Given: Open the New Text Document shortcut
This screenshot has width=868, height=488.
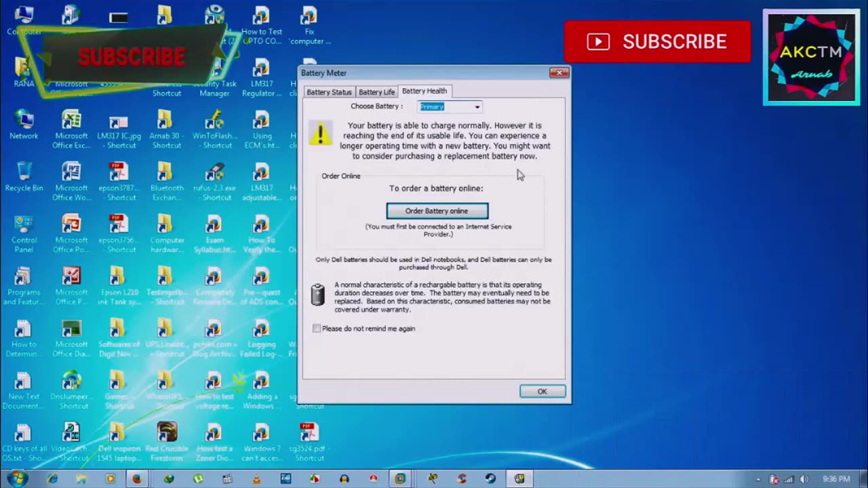Looking at the screenshot, I should 24,390.
